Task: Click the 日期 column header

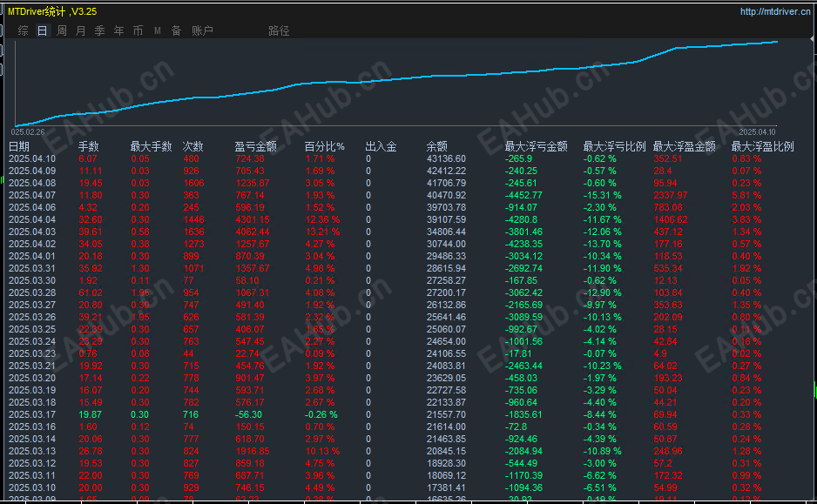Action: 19,146
